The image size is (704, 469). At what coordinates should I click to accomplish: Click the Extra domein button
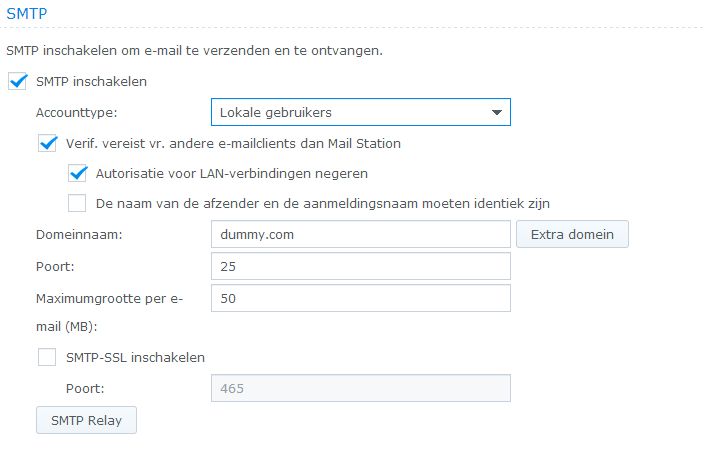click(x=572, y=235)
